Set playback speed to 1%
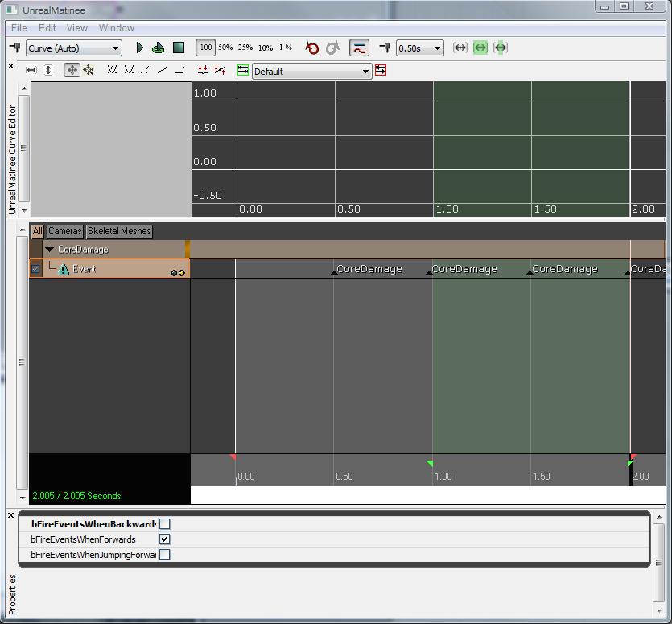The height and width of the screenshot is (624, 672). (x=286, y=48)
